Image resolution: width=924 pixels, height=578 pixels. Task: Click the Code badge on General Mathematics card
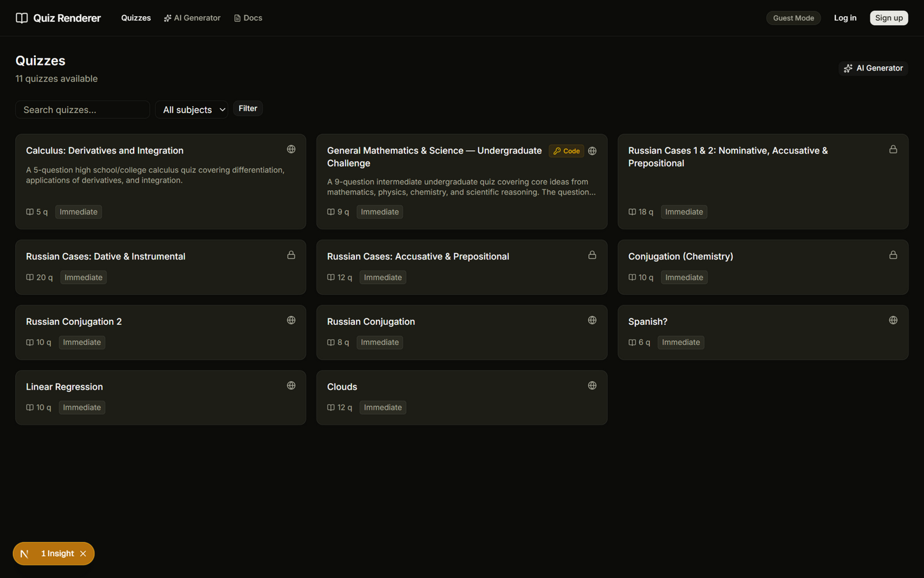(x=567, y=151)
